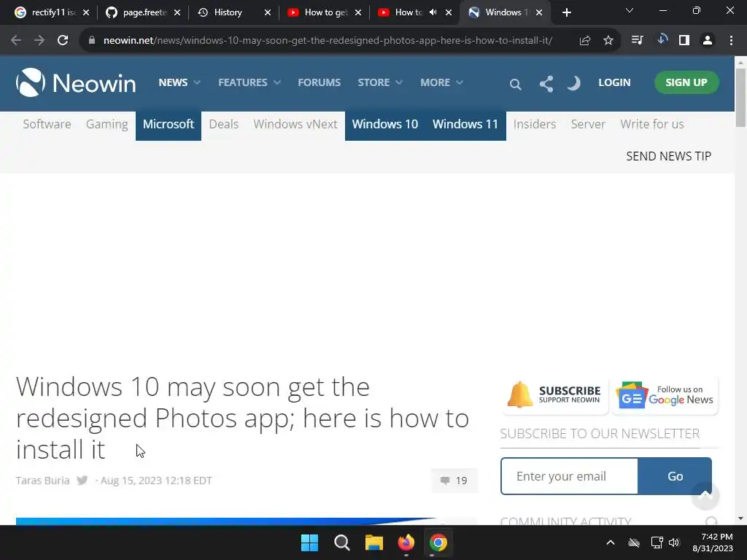
Task: Click the Taras Buria author link
Action: [42, 481]
